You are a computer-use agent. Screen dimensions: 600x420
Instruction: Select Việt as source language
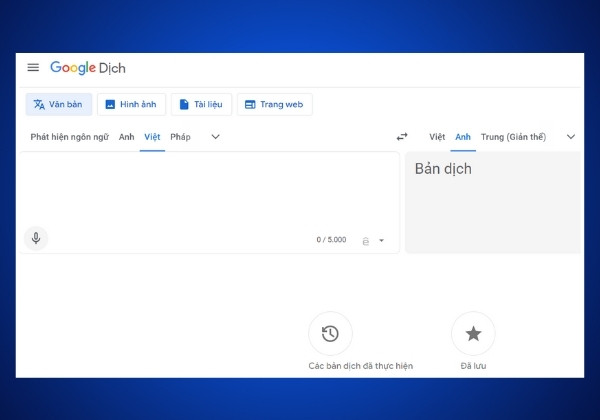pos(152,137)
